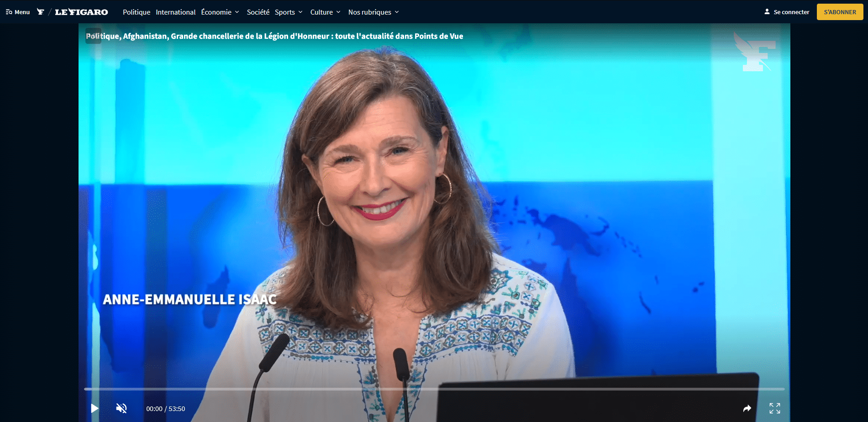Image resolution: width=868 pixels, height=422 pixels.
Task: Go to the Politique section
Action: [x=137, y=12]
